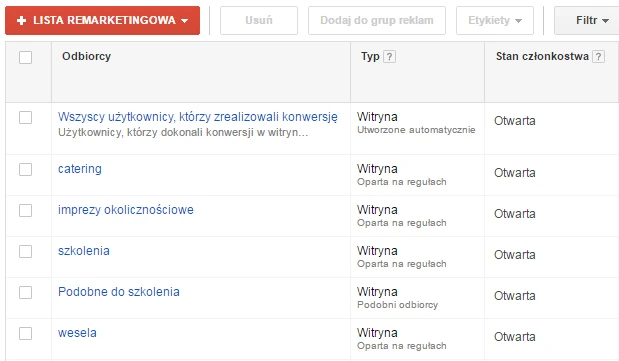Open the wesela audience link
Image resolution: width=619 pixels, height=361 pixels.
click(x=77, y=333)
